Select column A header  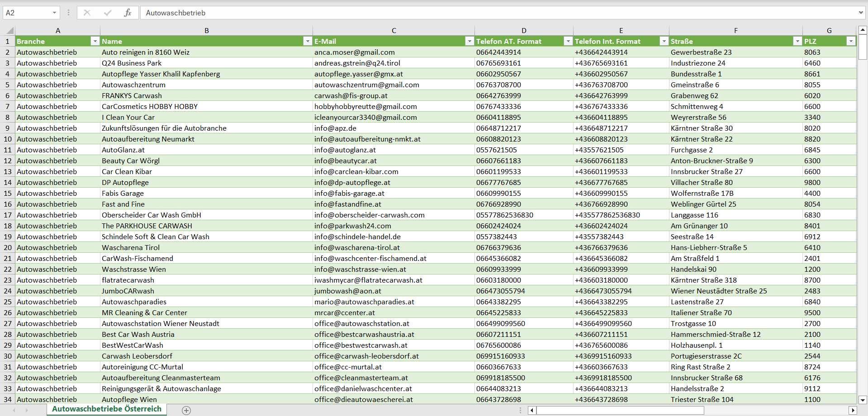tap(57, 30)
